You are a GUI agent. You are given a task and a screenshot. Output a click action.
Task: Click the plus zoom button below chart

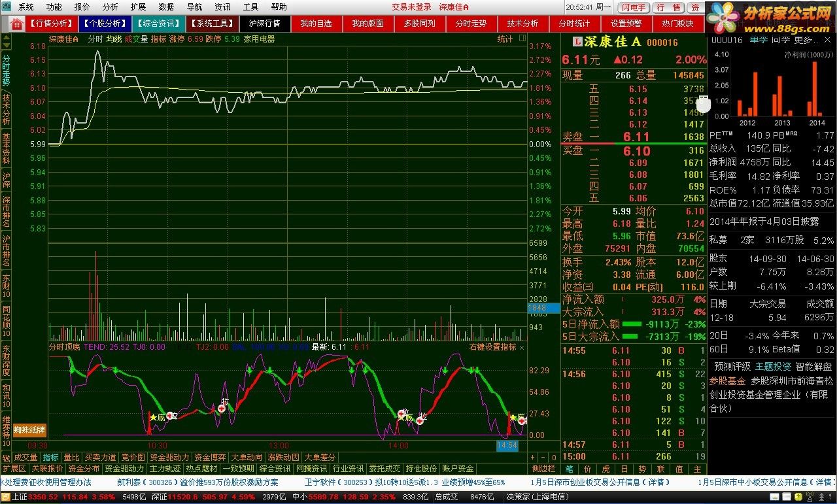click(x=533, y=458)
